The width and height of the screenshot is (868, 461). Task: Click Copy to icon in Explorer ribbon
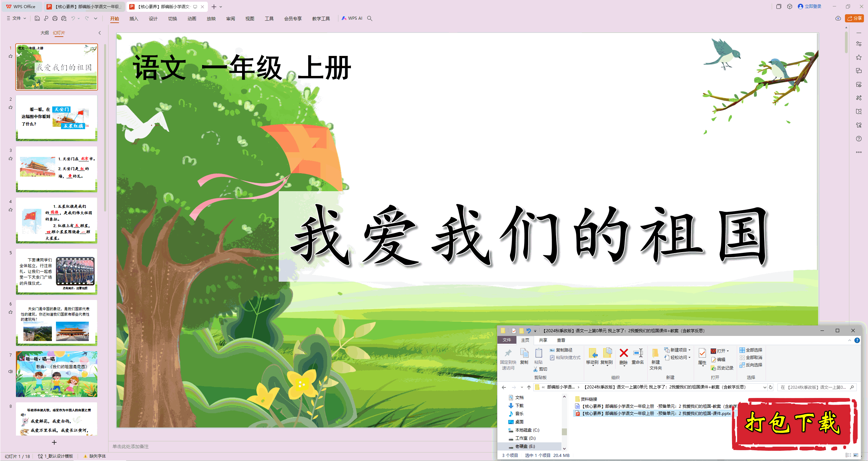(607, 357)
